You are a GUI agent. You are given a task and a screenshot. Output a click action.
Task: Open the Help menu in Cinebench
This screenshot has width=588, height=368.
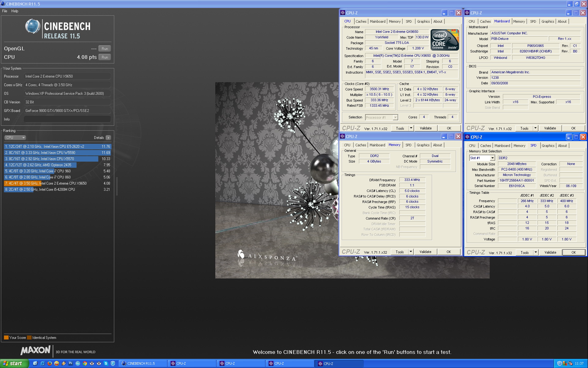[15, 11]
